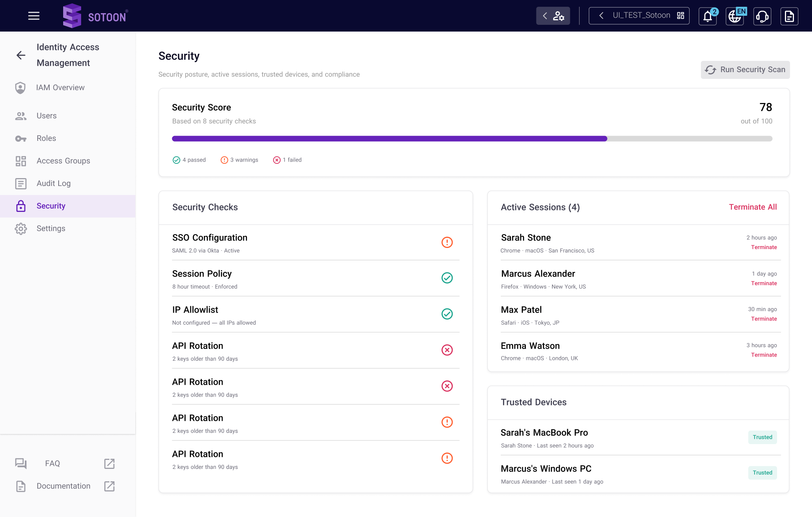Open IAM Overview page
Viewport: 812px width, 517px height.
68,88
